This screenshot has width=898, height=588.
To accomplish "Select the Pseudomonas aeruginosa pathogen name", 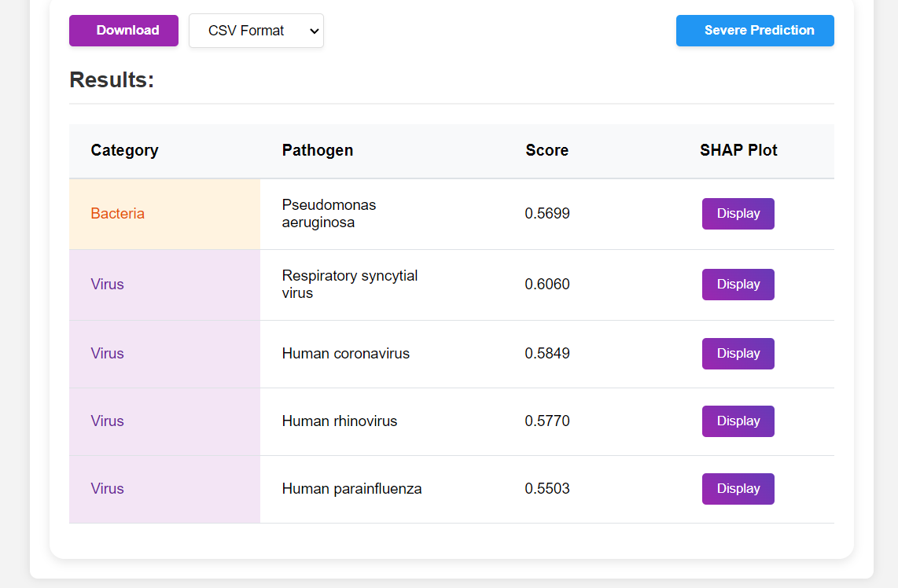I will [x=329, y=213].
